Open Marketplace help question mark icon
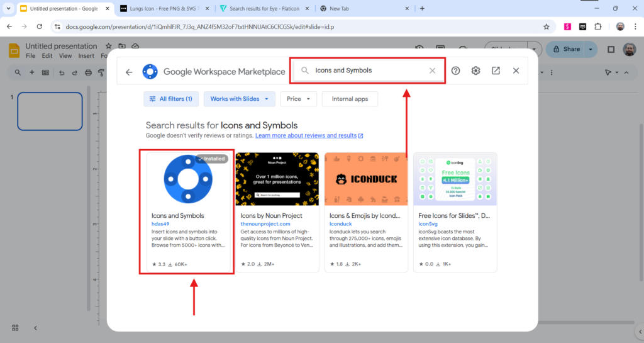Viewport: 644px width, 343px height. click(456, 70)
